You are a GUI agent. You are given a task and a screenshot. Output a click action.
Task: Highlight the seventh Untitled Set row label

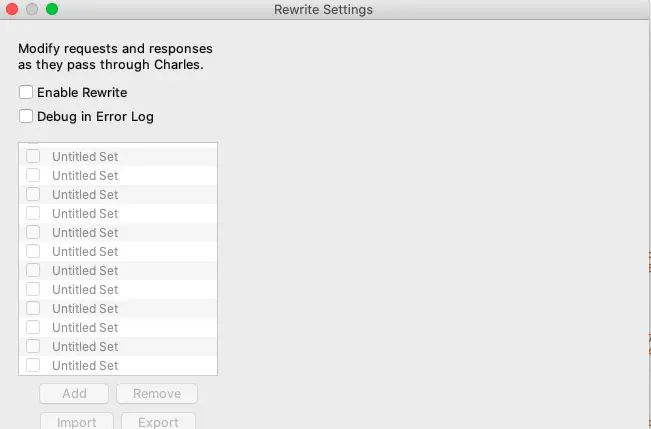click(85, 270)
